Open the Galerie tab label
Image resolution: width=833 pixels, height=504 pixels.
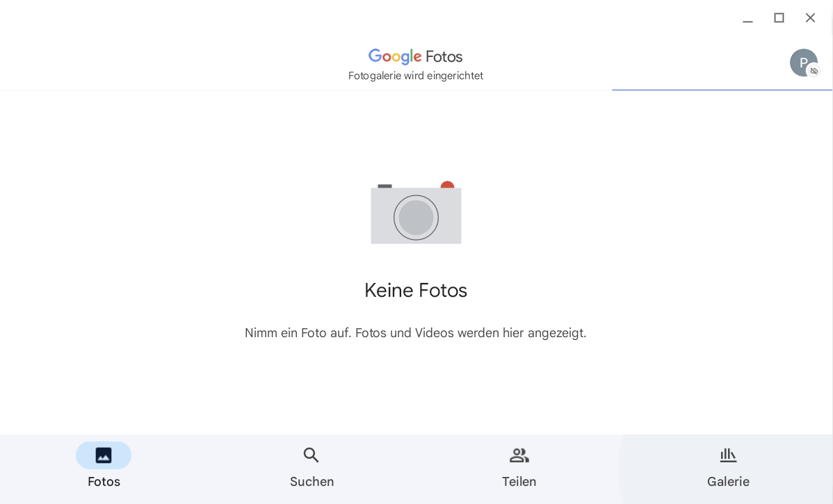point(728,482)
